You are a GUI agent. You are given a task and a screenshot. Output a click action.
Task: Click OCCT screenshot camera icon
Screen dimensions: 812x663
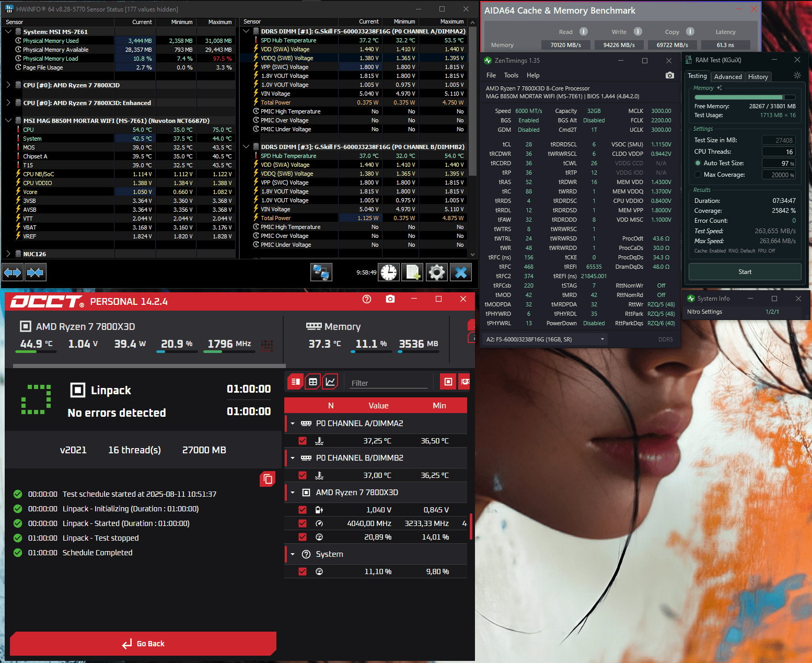tap(390, 299)
